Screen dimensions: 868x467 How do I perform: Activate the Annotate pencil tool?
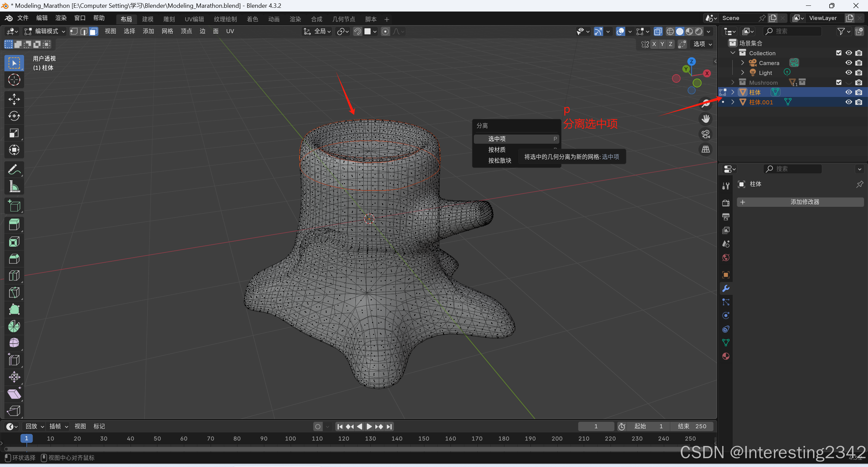pos(14,169)
